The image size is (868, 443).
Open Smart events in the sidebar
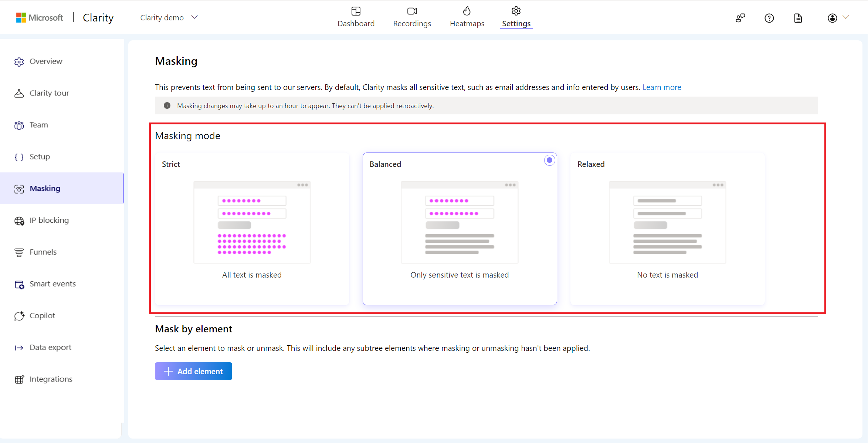62,284
